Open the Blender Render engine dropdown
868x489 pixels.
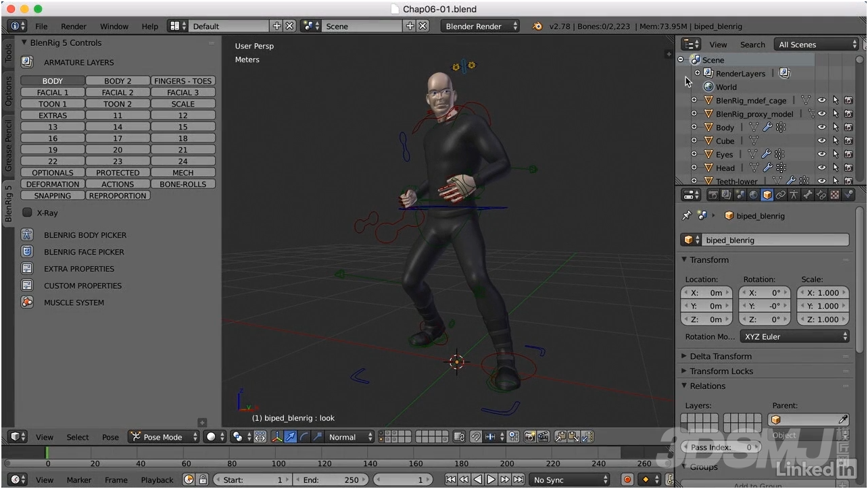coord(480,26)
